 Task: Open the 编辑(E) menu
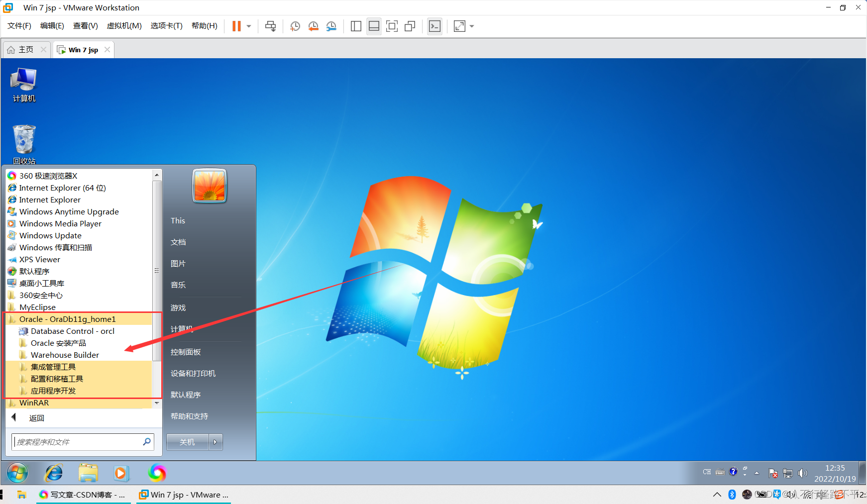52,26
